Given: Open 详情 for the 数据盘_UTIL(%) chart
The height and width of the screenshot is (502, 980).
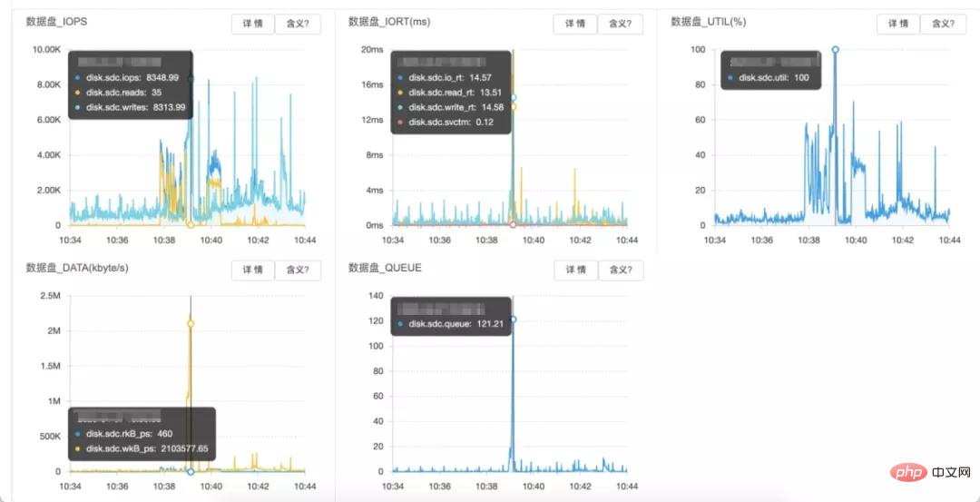Looking at the screenshot, I should [x=898, y=25].
